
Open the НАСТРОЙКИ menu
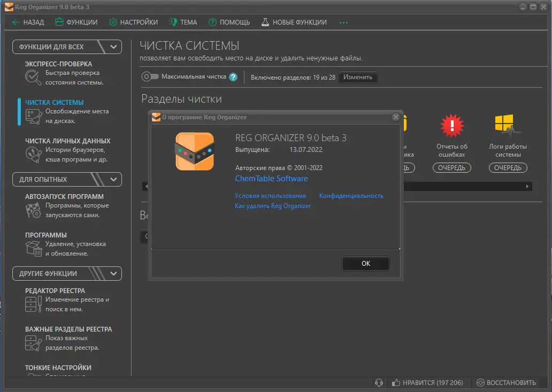133,22
